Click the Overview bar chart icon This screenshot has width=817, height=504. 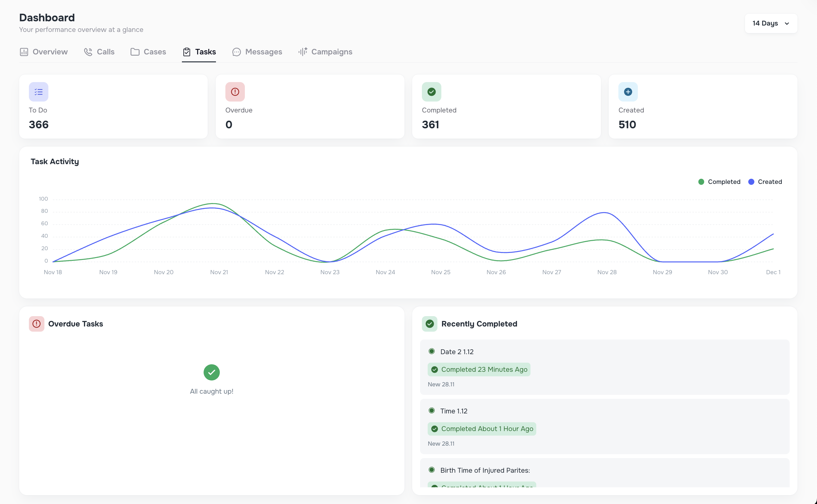click(x=24, y=52)
